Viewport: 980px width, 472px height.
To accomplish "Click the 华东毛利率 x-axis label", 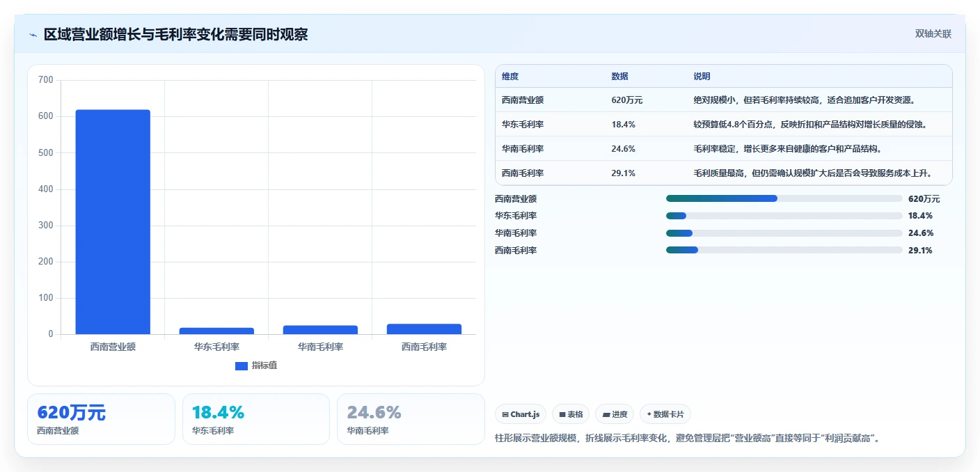I will 216,346.
